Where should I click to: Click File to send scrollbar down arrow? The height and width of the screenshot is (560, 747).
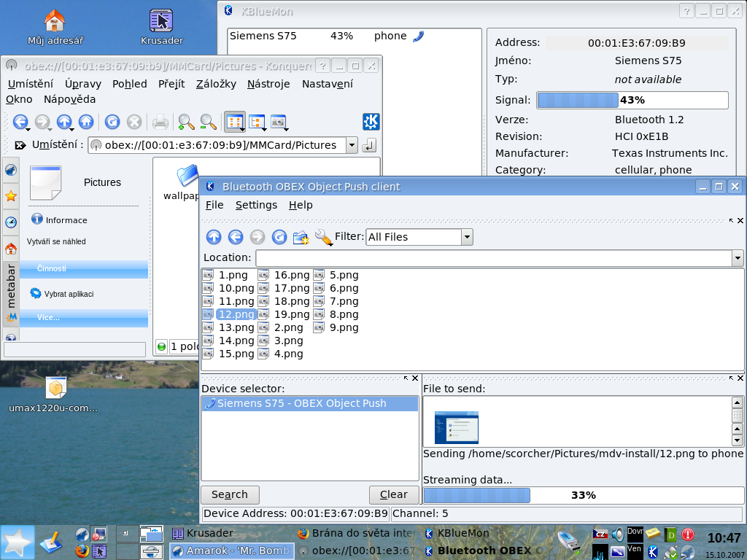pyautogui.click(x=738, y=440)
